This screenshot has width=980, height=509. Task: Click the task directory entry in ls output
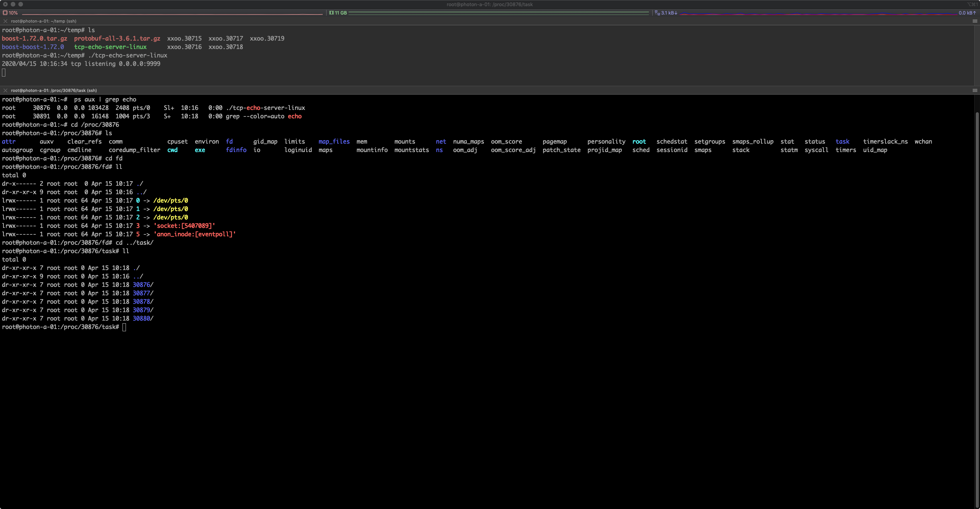842,141
